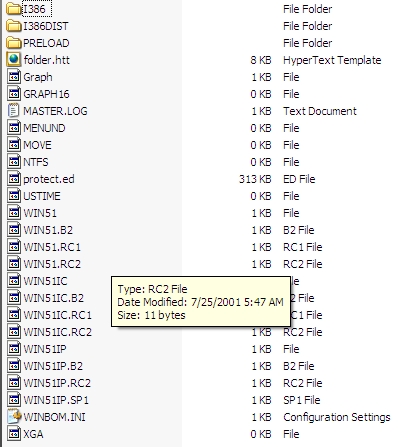The height and width of the screenshot is (447, 399).
Task: Select the WIN51IC file name
Action: pos(45,281)
